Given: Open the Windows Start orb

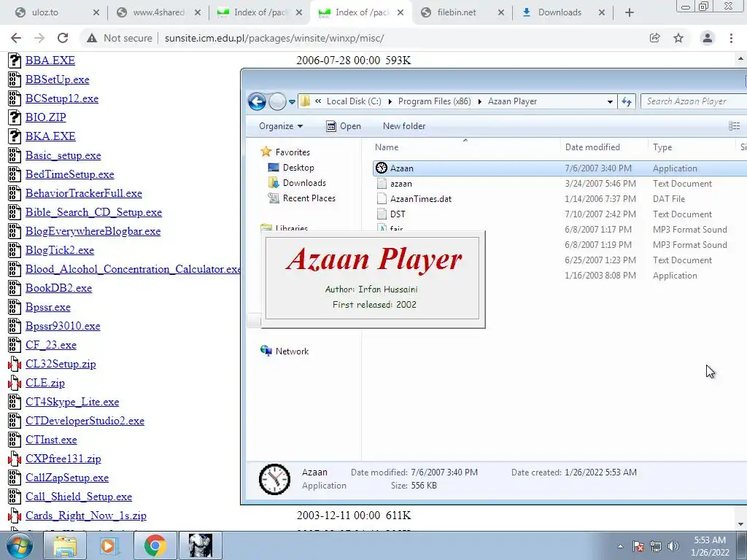Looking at the screenshot, I should tap(19, 545).
